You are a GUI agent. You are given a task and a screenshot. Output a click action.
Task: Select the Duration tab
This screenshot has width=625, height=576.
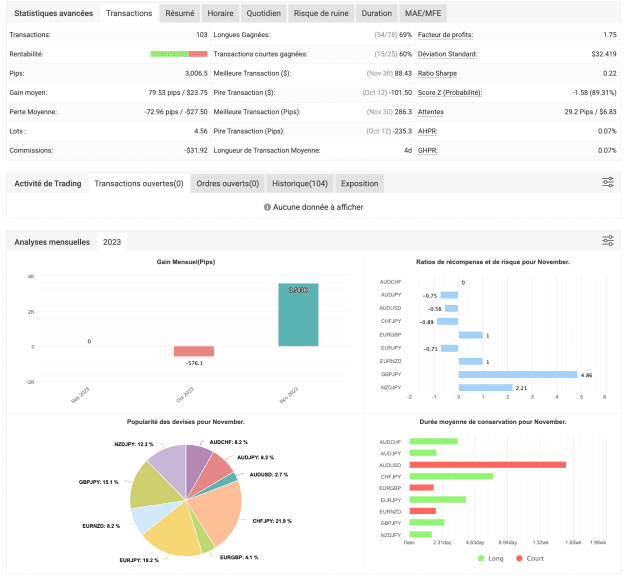coord(377,13)
